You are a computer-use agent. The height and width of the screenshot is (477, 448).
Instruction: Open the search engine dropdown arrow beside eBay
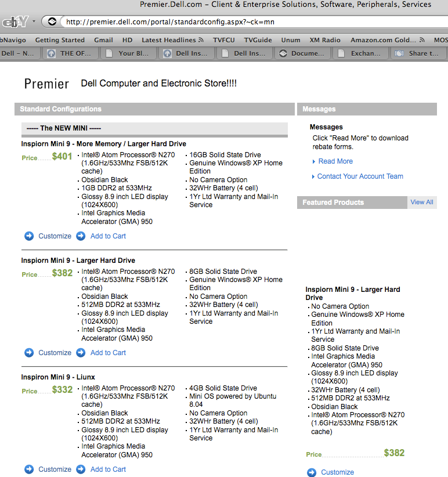[x=34, y=21]
